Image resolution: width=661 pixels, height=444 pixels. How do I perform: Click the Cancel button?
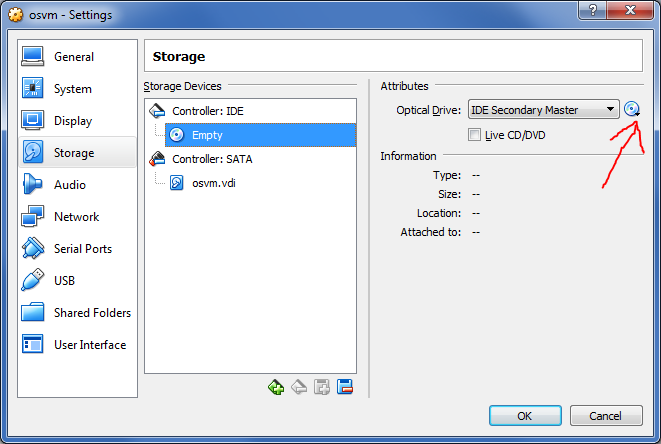[606, 416]
